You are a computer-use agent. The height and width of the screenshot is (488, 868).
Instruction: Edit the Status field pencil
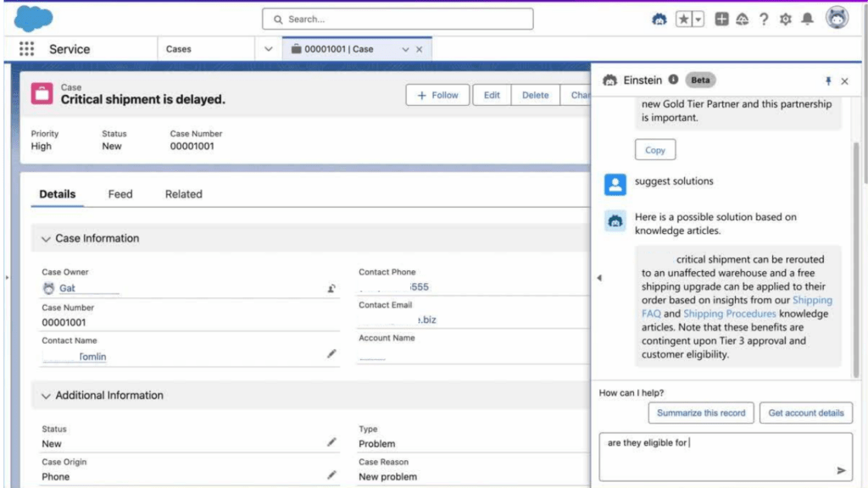coord(331,441)
